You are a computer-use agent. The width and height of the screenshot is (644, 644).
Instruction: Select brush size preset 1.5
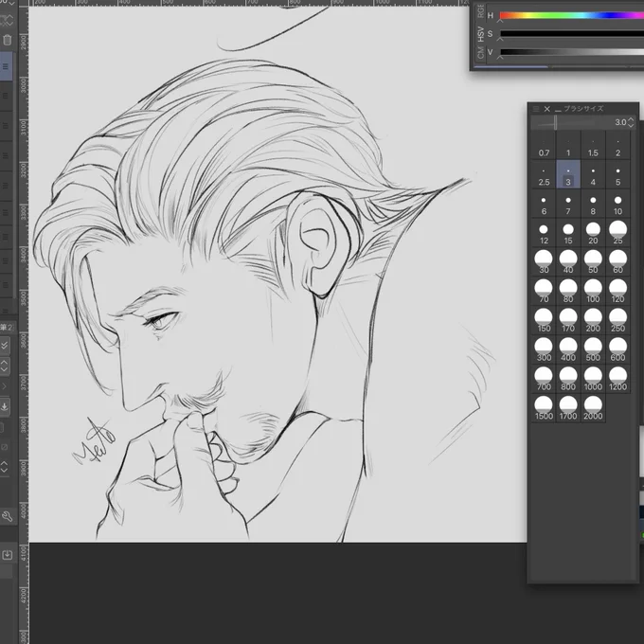click(593, 146)
